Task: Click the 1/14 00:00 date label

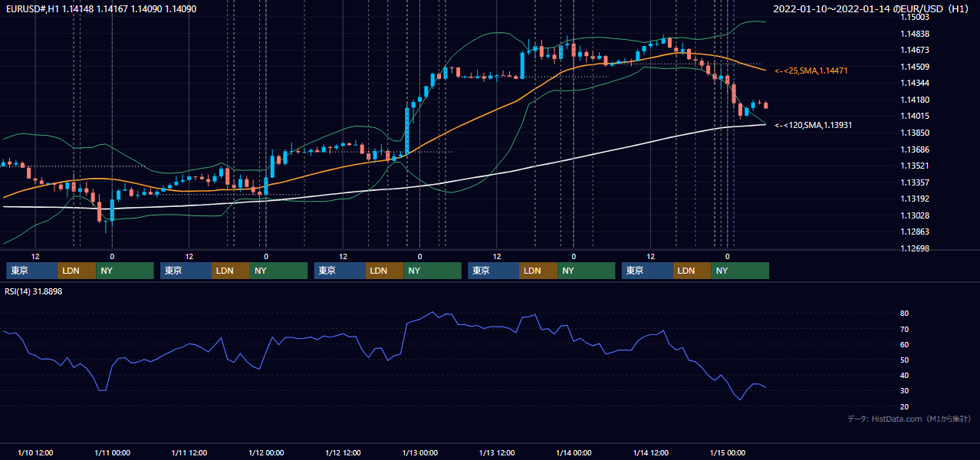Action: (x=574, y=452)
